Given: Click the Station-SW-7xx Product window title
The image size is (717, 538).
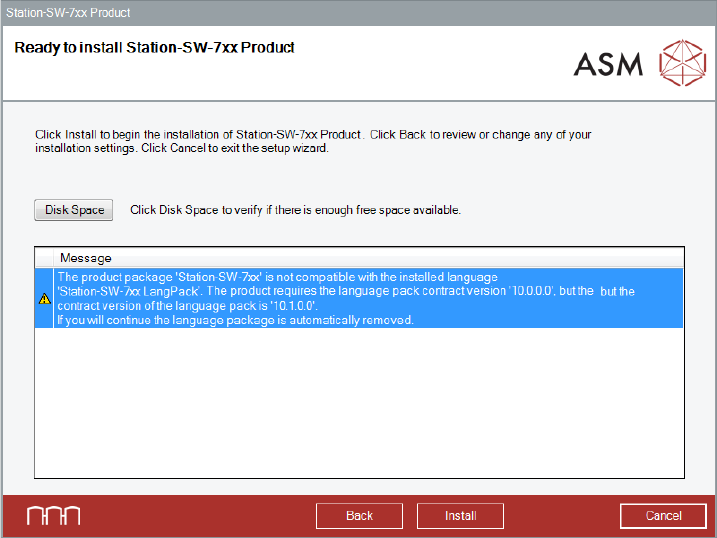Looking at the screenshot, I should 68,13.
